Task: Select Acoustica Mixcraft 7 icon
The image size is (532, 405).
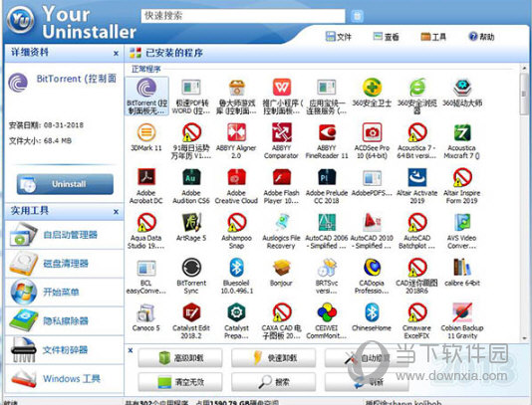Action: click(x=462, y=132)
